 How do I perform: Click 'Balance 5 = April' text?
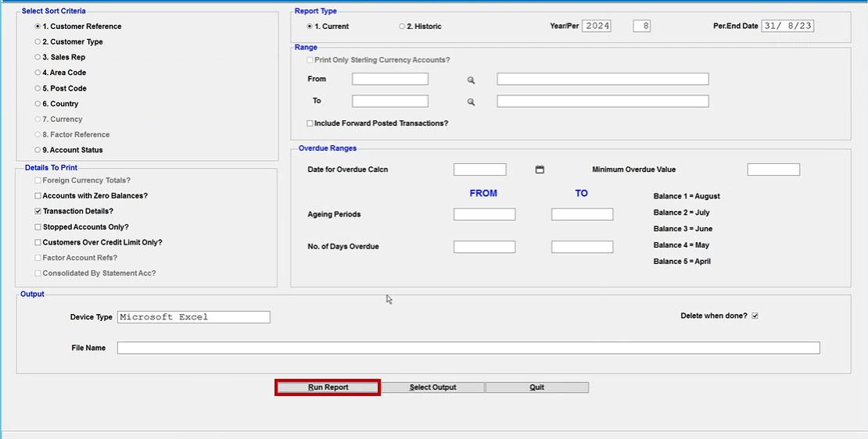682,262
